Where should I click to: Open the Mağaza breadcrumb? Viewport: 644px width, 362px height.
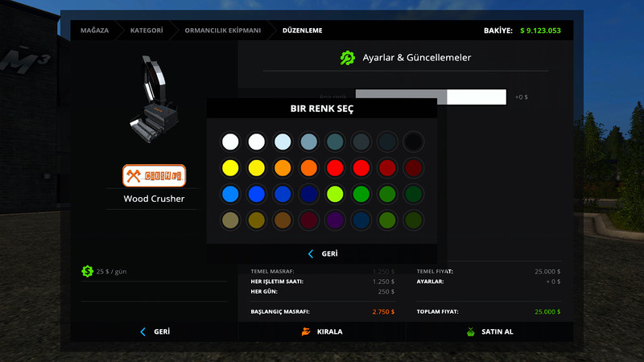94,31
